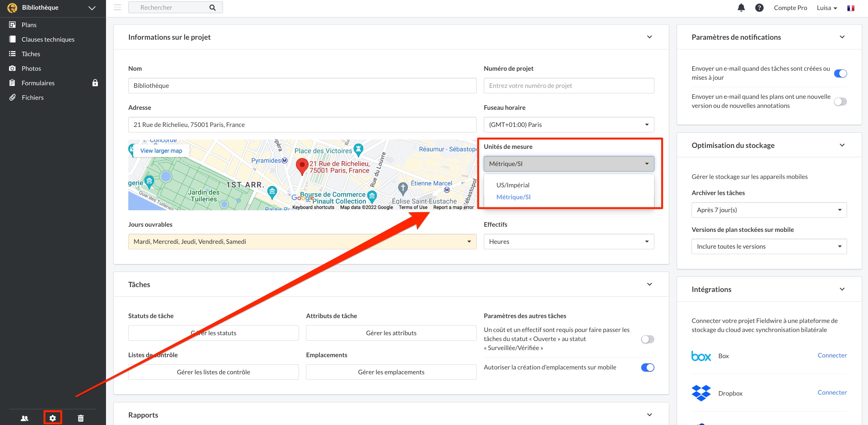Image resolution: width=868 pixels, height=425 pixels.
Task: Open the help question mark icon
Action: 759,7
